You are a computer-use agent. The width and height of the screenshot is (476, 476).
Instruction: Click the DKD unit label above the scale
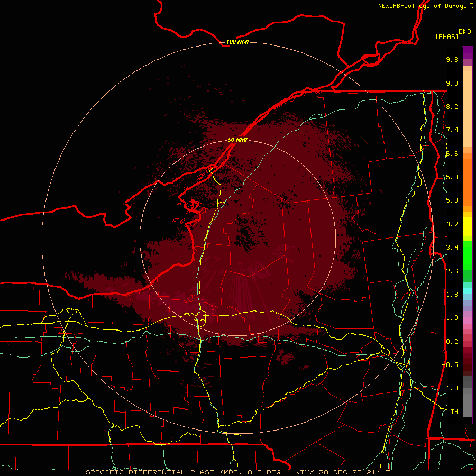click(x=464, y=31)
